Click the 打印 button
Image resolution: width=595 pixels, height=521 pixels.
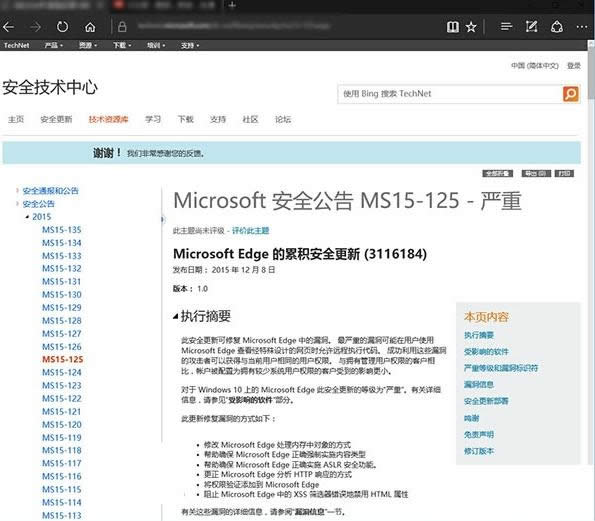coord(564,173)
